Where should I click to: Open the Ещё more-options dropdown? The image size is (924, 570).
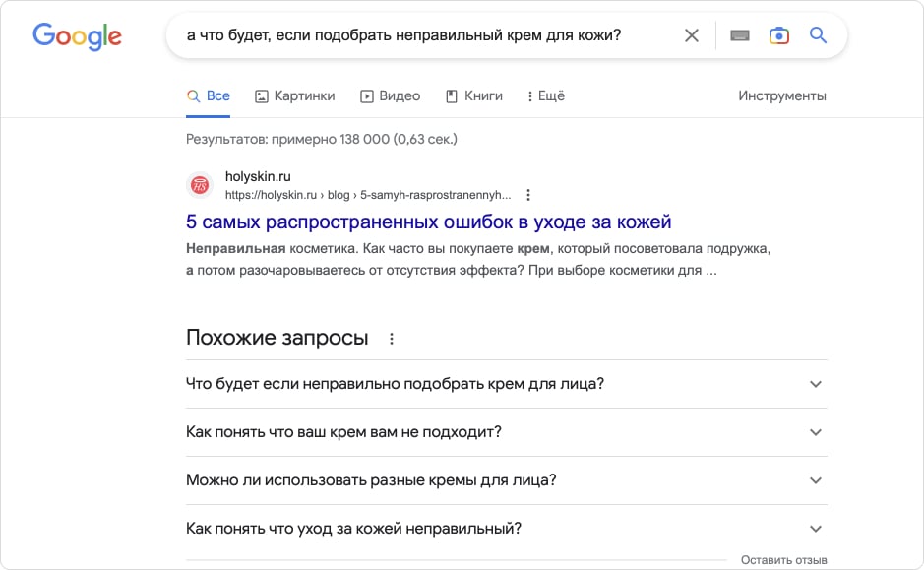pyautogui.click(x=545, y=96)
